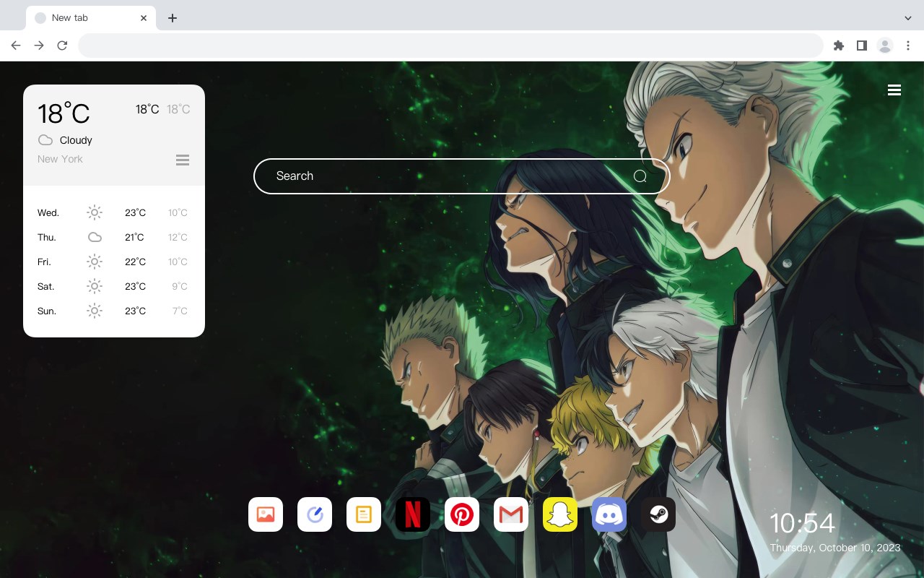
Task: Open the Extensions puzzle icon
Action: [839, 46]
